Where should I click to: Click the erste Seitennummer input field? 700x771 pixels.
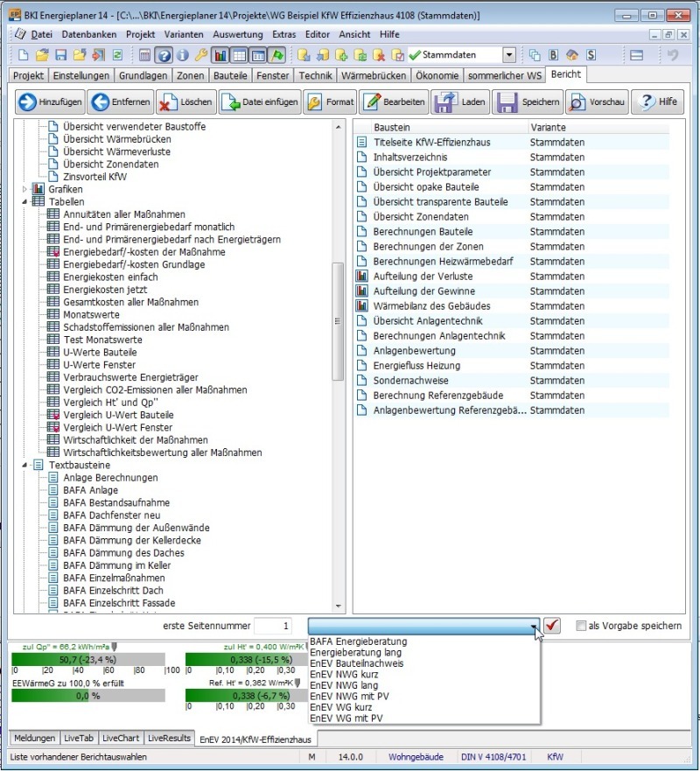click(x=273, y=626)
